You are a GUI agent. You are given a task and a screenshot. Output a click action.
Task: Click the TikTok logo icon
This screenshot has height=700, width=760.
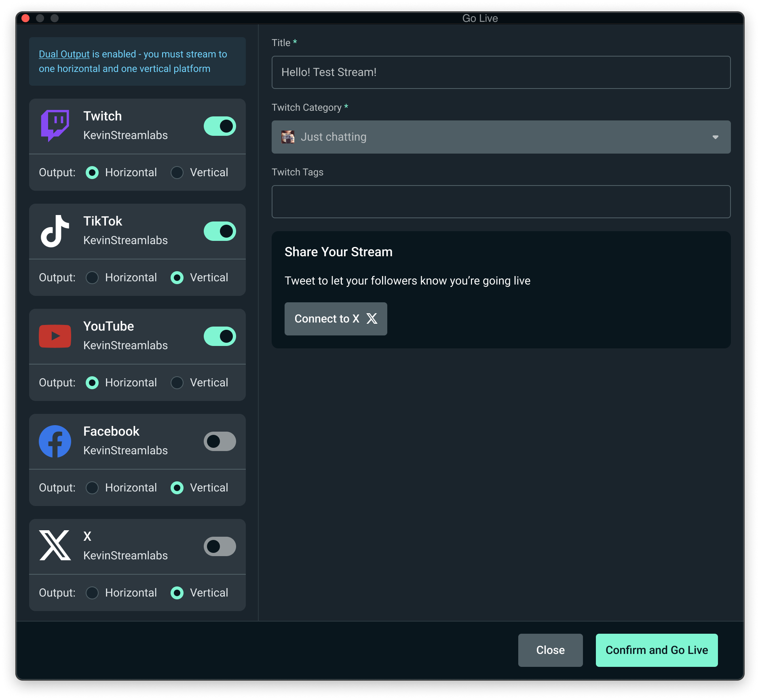[55, 231]
